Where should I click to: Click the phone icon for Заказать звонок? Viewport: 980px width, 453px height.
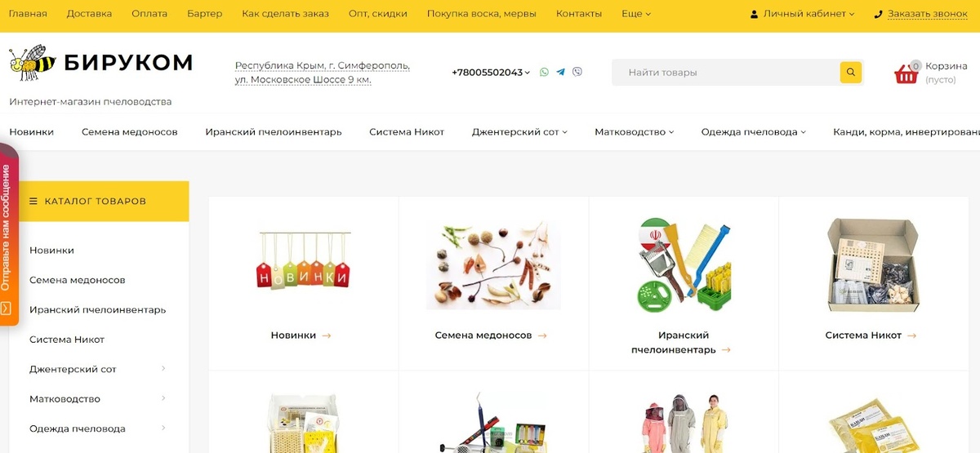[x=879, y=14]
